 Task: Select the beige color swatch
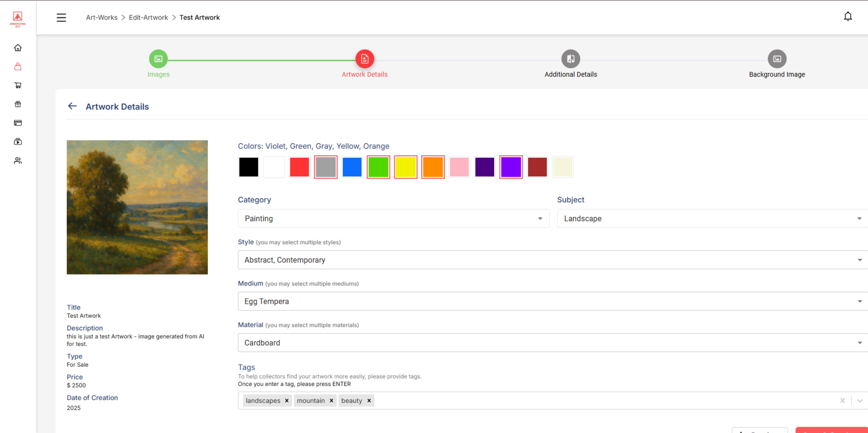pyautogui.click(x=563, y=167)
